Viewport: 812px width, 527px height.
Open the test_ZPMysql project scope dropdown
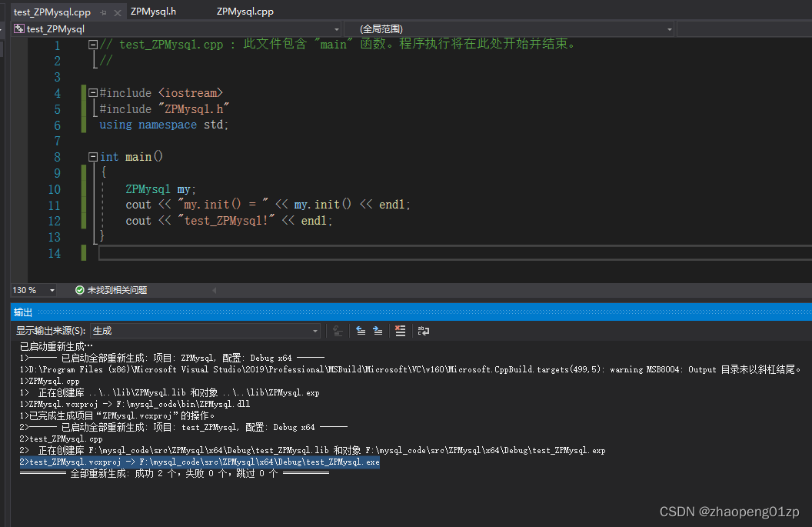pos(337,29)
